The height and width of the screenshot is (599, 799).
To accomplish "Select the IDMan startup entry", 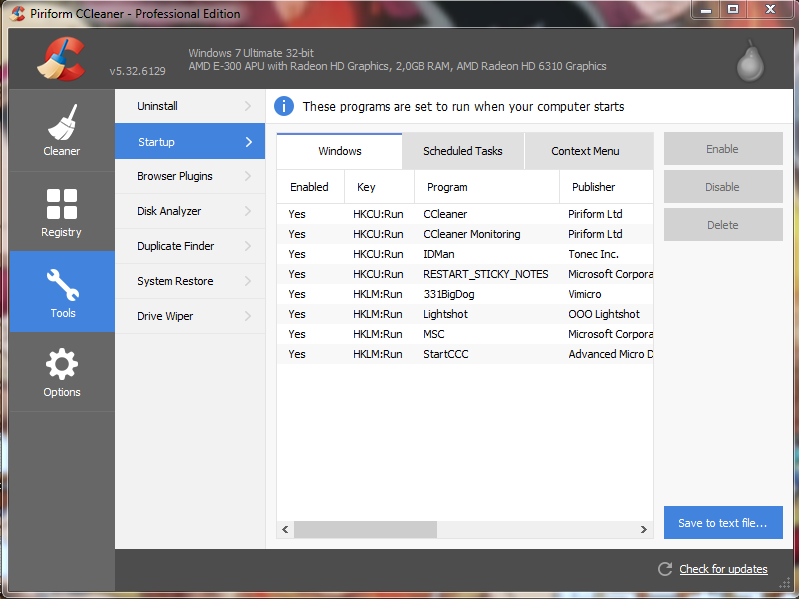I will (465, 254).
